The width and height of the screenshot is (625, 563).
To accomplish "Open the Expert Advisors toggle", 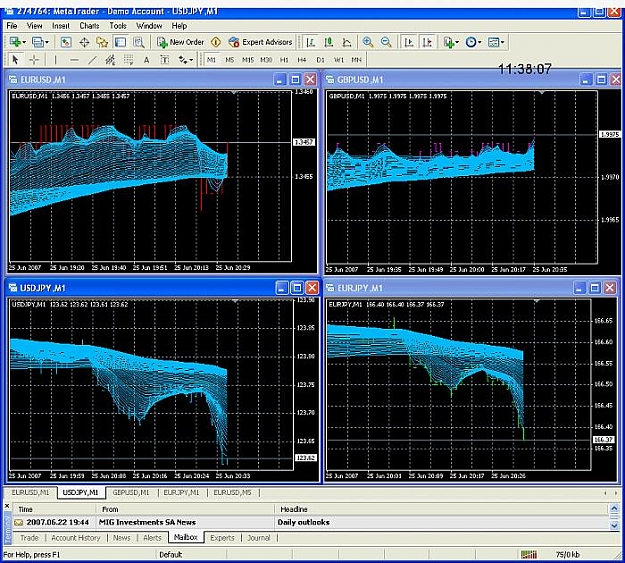I will point(260,42).
